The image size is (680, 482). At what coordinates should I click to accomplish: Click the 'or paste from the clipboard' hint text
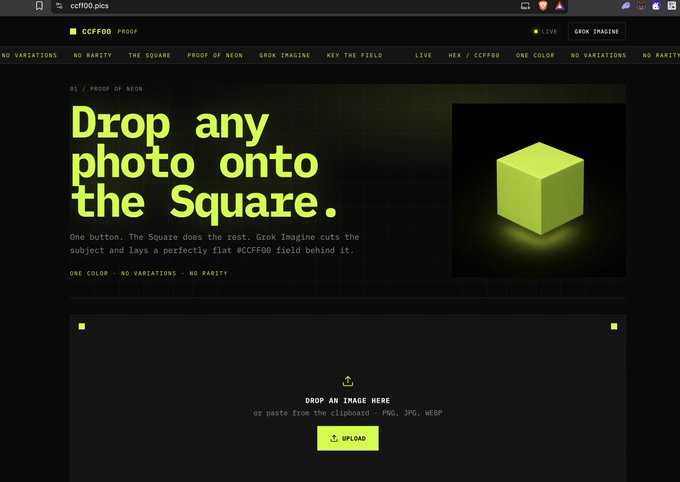click(x=348, y=413)
